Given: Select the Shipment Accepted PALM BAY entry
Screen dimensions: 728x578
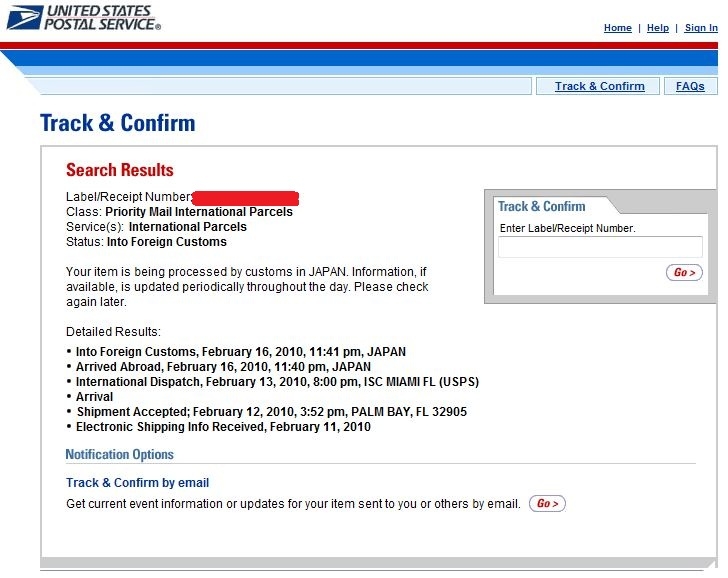Looking at the screenshot, I should (x=272, y=412).
